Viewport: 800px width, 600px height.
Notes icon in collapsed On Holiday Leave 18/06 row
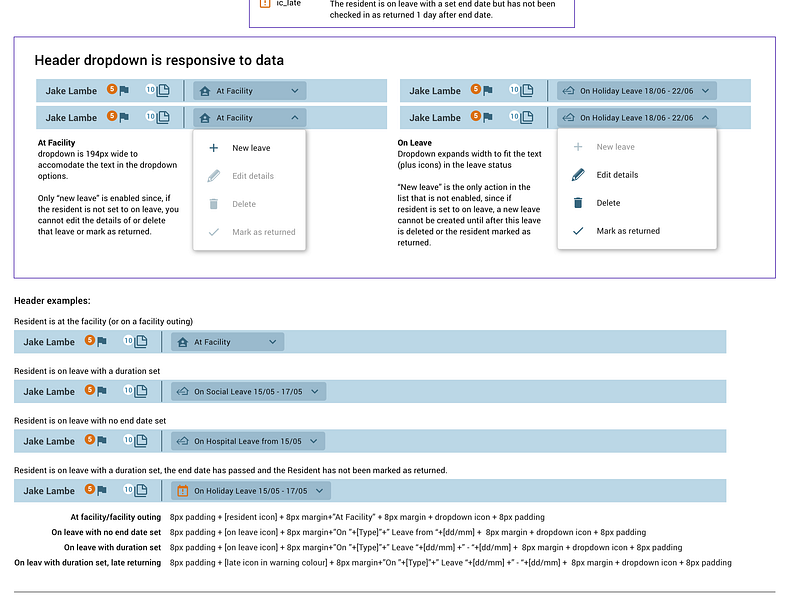point(527,90)
